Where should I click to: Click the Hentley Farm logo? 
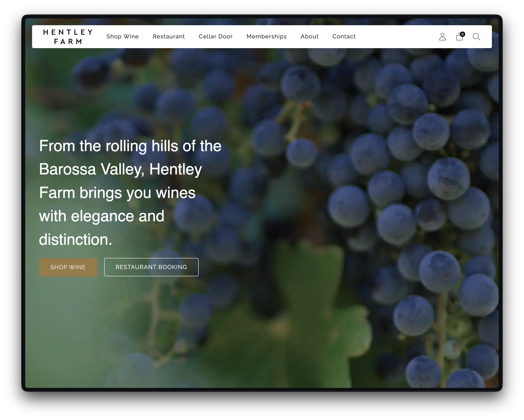tap(68, 37)
